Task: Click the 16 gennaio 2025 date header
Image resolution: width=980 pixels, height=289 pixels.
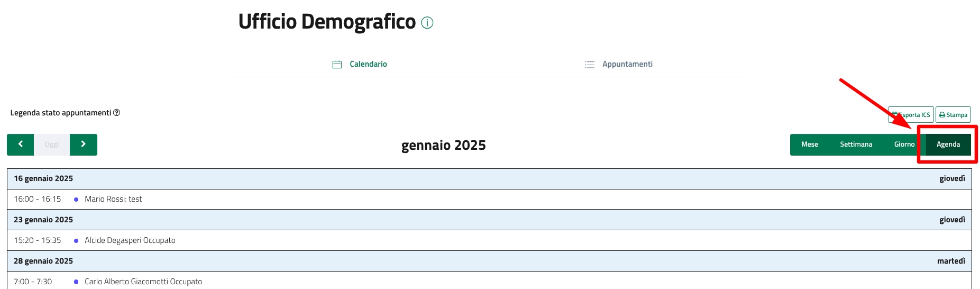Action: click(x=43, y=178)
